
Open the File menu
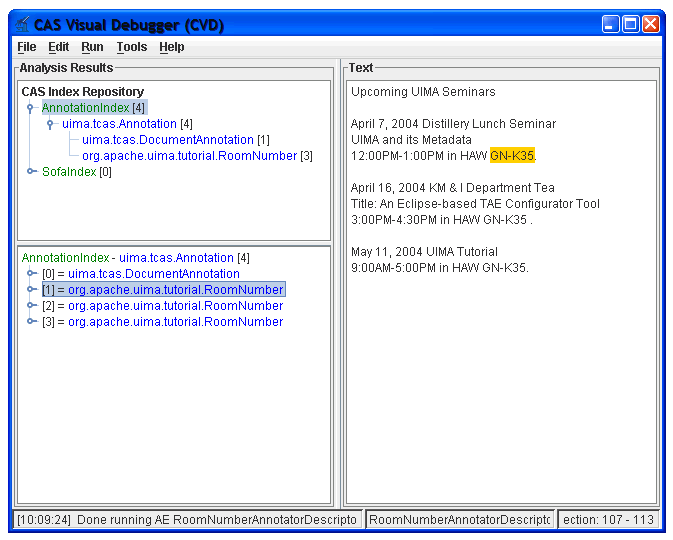point(26,47)
